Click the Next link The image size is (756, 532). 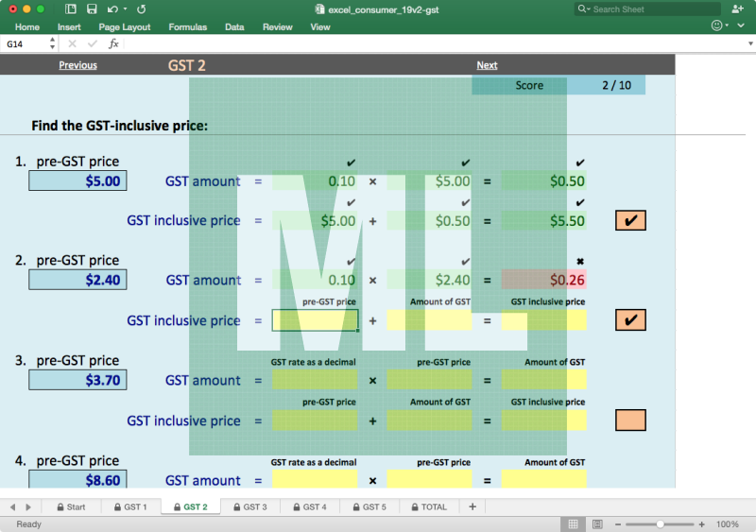pos(487,65)
